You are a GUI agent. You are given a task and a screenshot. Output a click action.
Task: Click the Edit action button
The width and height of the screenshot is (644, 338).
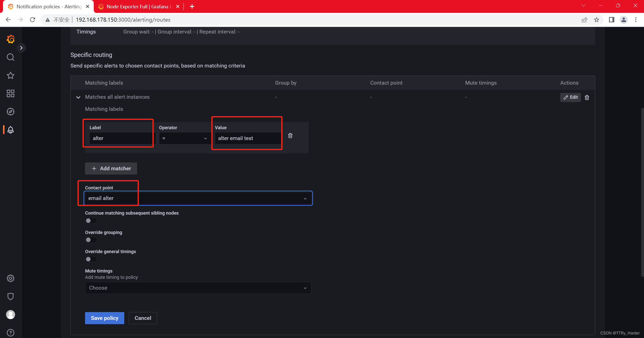pyautogui.click(x=571, y=97)
